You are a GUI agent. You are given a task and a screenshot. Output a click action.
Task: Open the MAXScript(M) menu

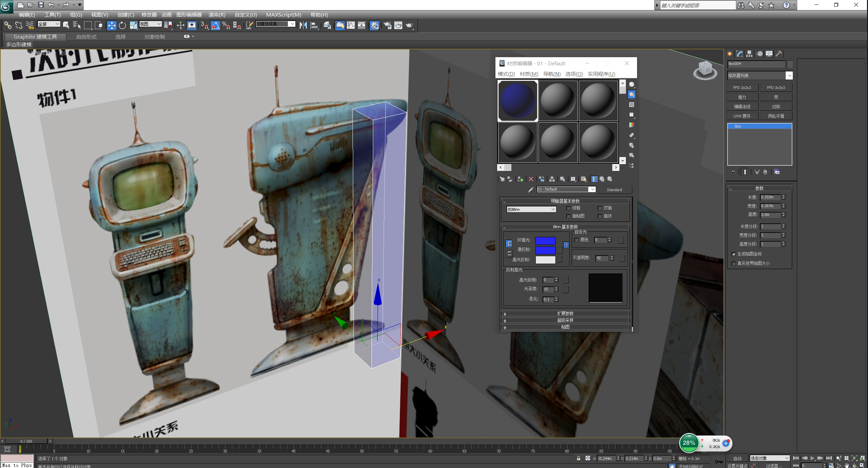pyautogui.click(x=283, y=15)
